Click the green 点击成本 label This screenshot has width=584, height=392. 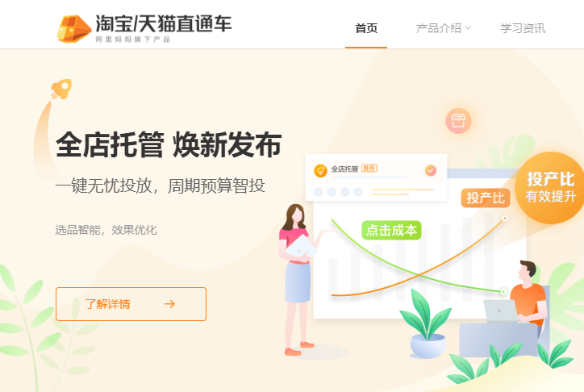point(391,230)
